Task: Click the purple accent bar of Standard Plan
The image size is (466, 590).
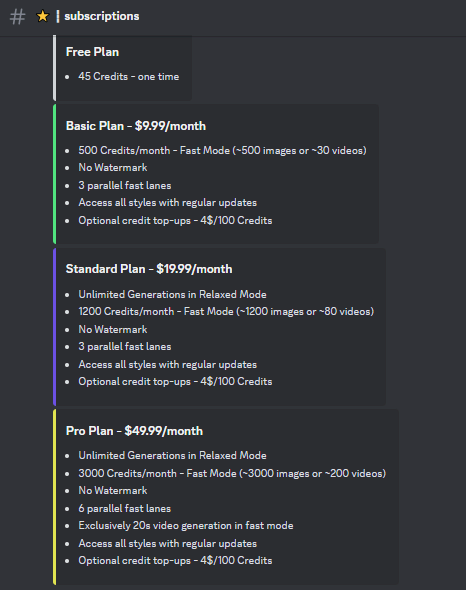Action: tap(55, 327)
